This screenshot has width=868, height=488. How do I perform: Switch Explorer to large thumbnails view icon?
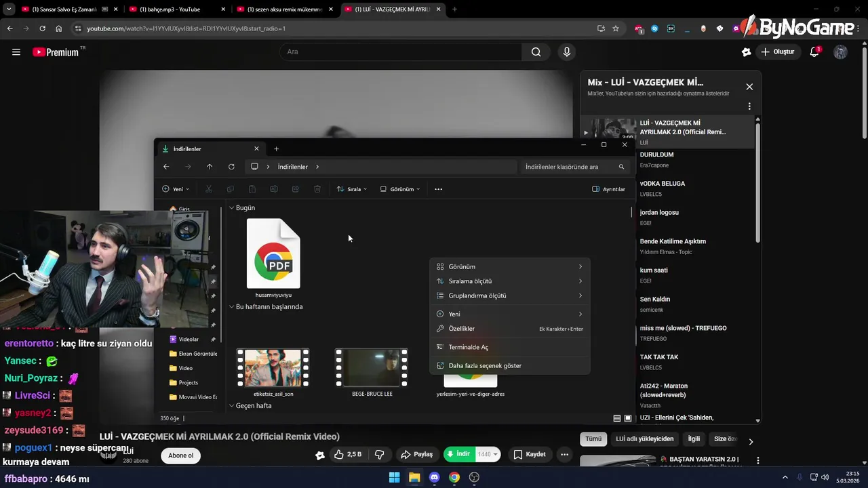click(x=628, y=418)
